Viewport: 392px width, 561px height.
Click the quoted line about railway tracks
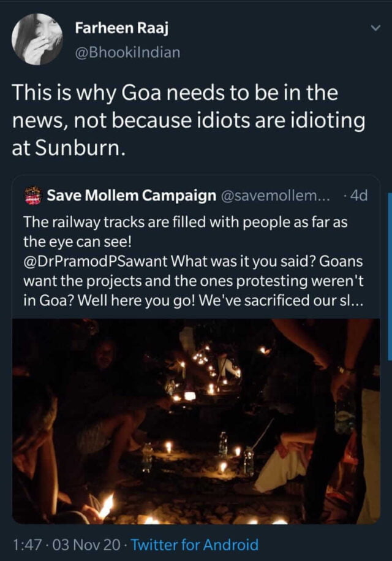(185, 223)
